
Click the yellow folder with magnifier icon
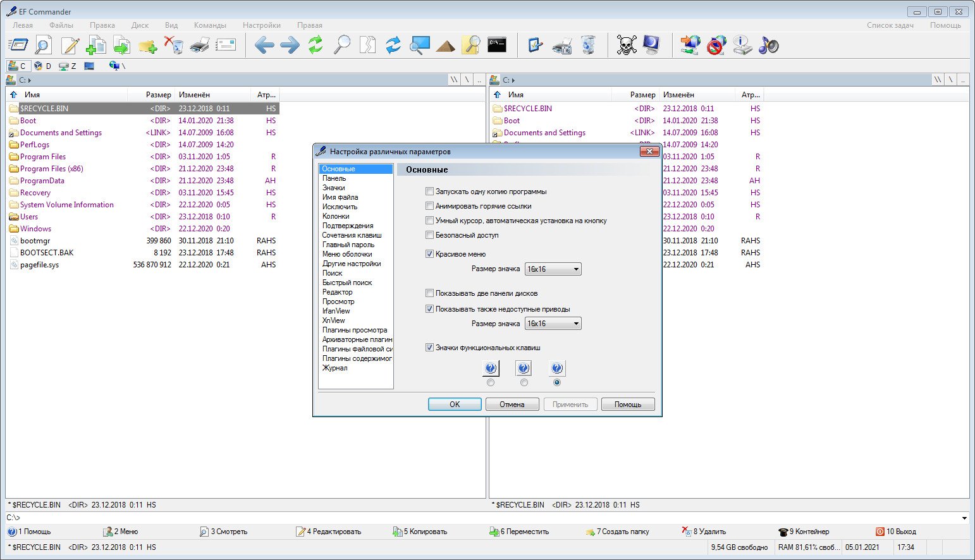click(471, 45)
